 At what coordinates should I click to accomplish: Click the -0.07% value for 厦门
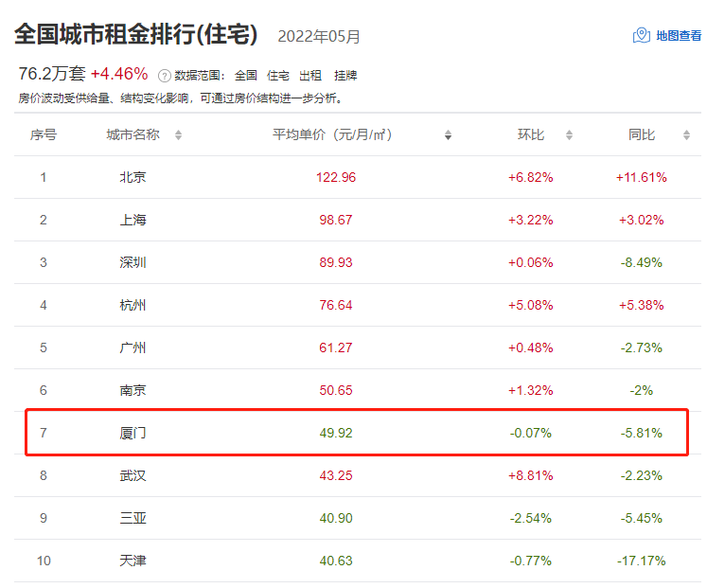(531, 433)
